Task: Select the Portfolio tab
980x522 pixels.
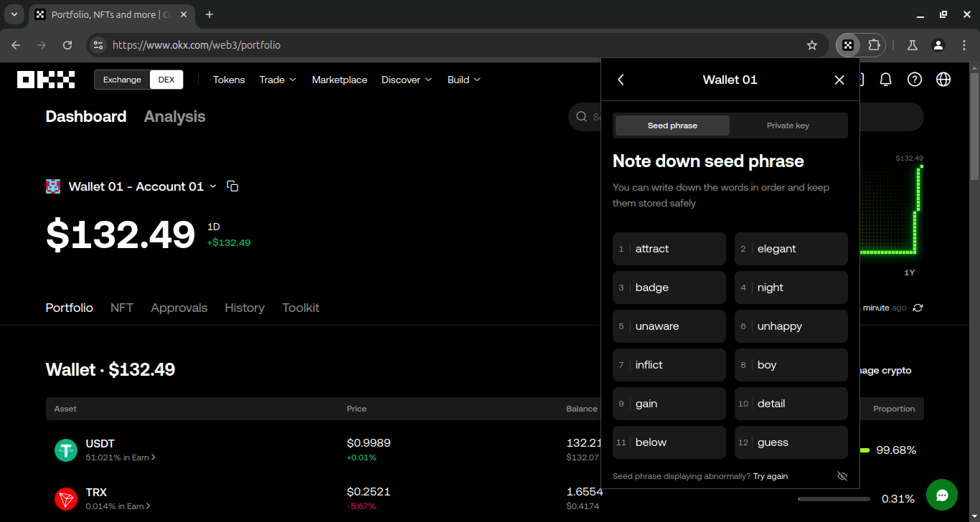Action: tap(70, 308)
